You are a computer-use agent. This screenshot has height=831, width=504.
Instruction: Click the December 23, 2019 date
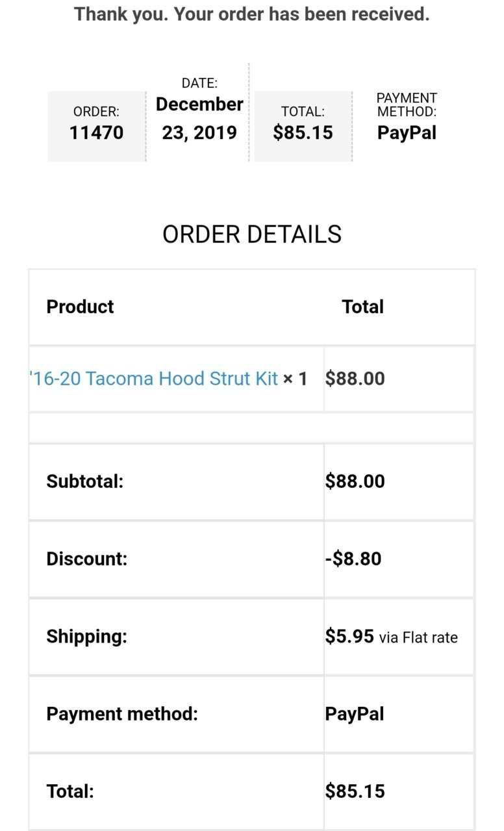point(199,118)
